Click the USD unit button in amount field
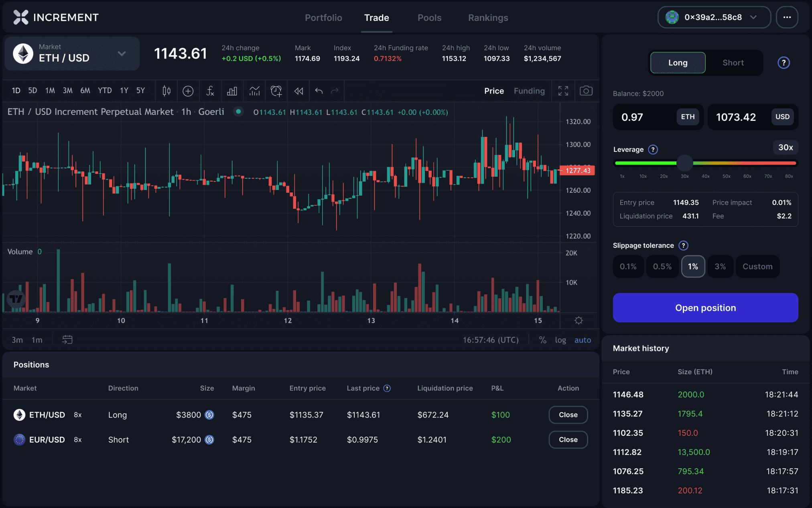This screenshot has width=812, height=508. [x=782, y=117]
